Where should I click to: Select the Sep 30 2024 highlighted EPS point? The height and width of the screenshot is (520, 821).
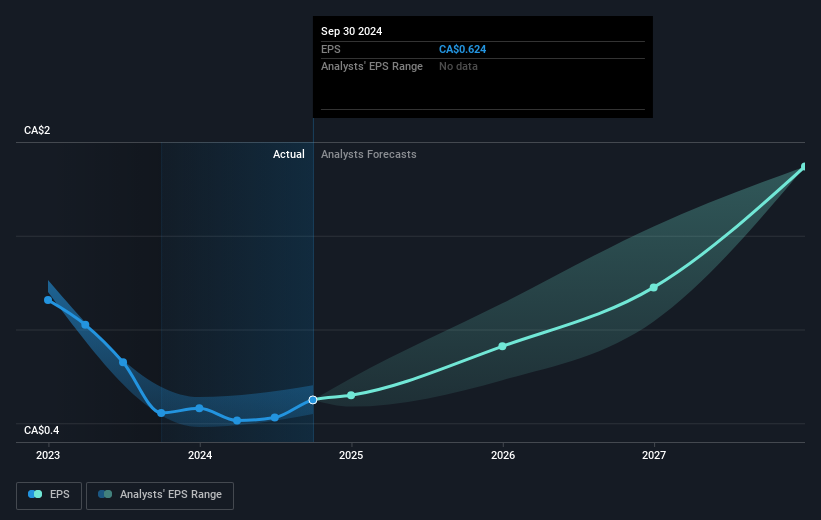tap(313, 400)
